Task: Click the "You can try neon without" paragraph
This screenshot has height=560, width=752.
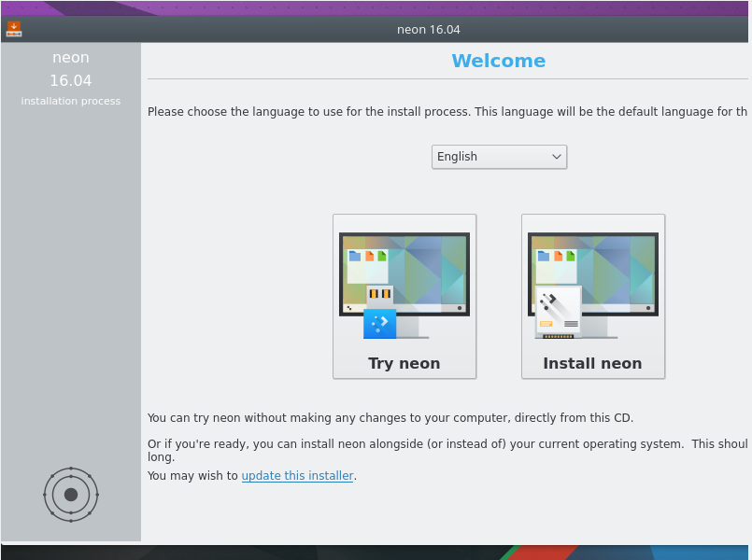Action: tap(390, 418)
